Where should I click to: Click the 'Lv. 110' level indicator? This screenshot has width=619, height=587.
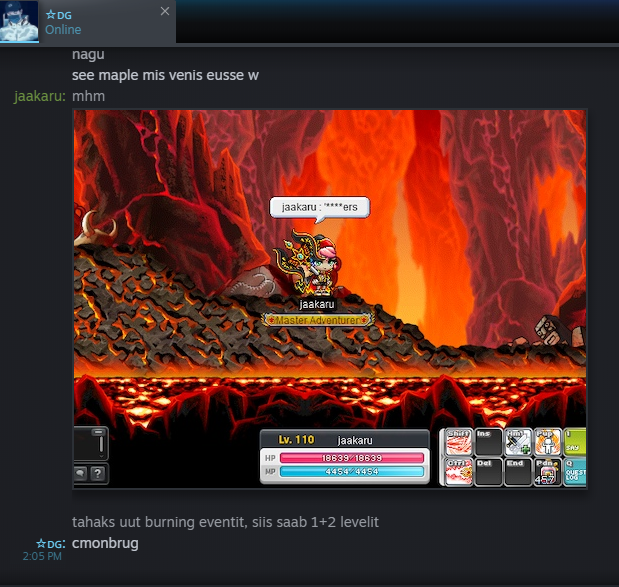(x=296, y=440)
